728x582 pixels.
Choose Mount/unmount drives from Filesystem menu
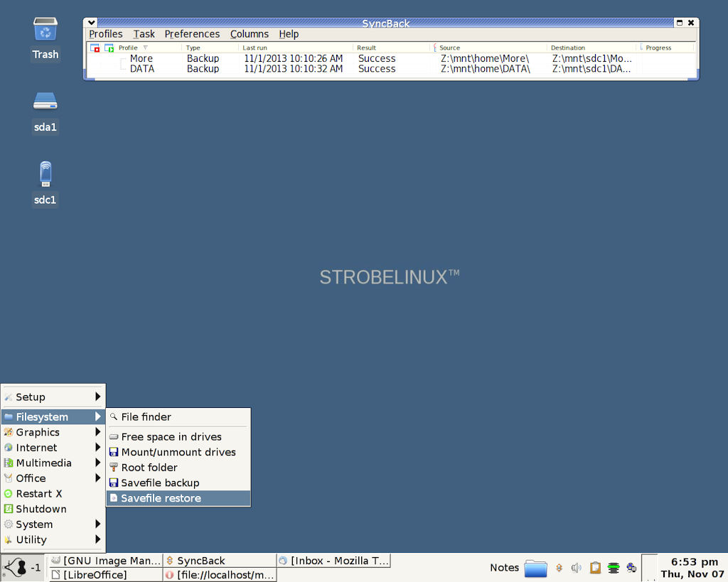point(178,452)
